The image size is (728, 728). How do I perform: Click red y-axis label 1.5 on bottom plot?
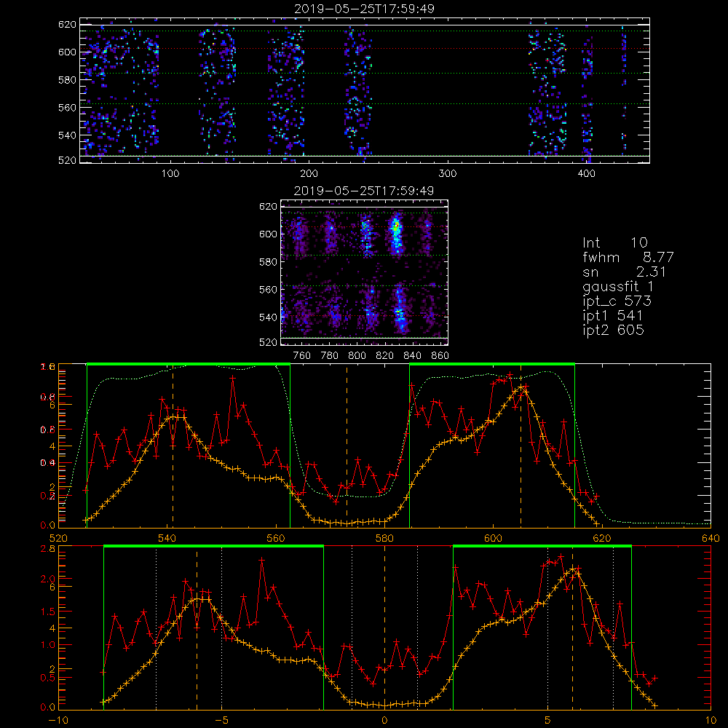pos(50,612)
